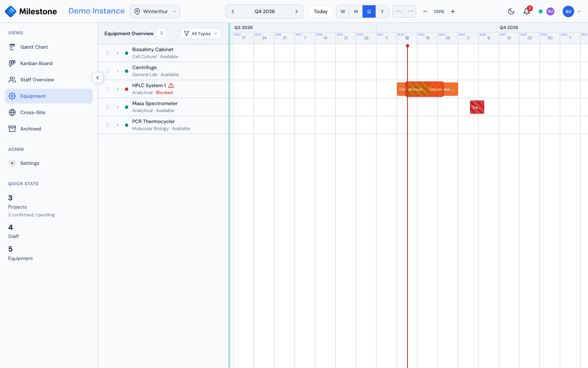Image resolution: width=588 pixels, height=368 pixels.
Task: Click the Today button
Action: (321, 11)
